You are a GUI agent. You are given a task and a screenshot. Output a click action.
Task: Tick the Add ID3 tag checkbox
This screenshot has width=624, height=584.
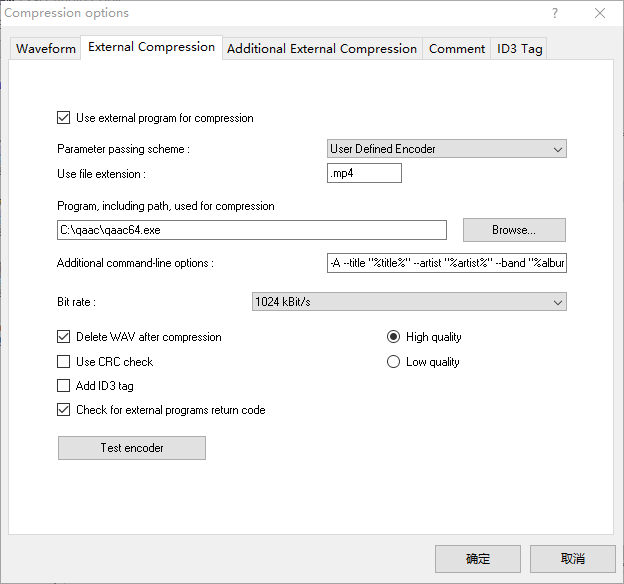pyautogui.click(x=64, y=386)
